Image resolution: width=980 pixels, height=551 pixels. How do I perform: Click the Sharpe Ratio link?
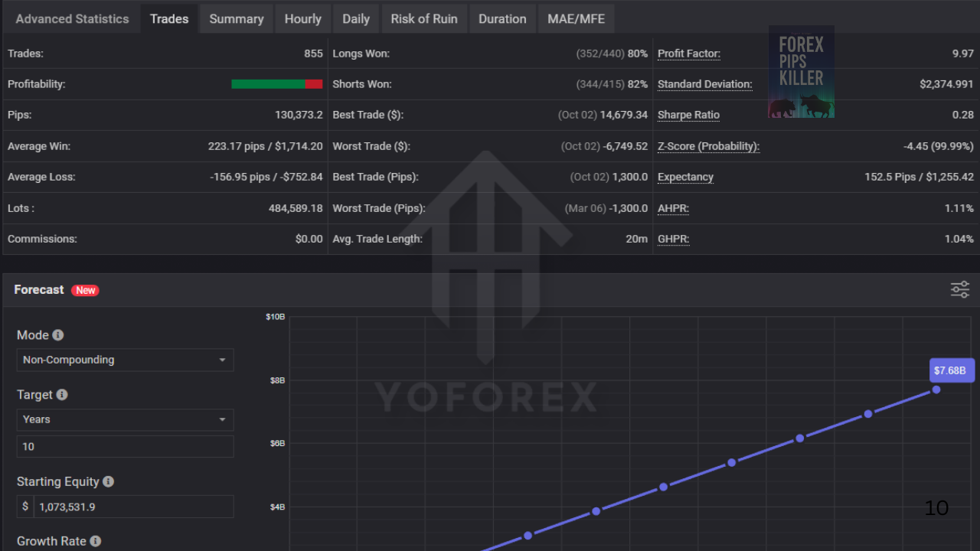[688, 115]
